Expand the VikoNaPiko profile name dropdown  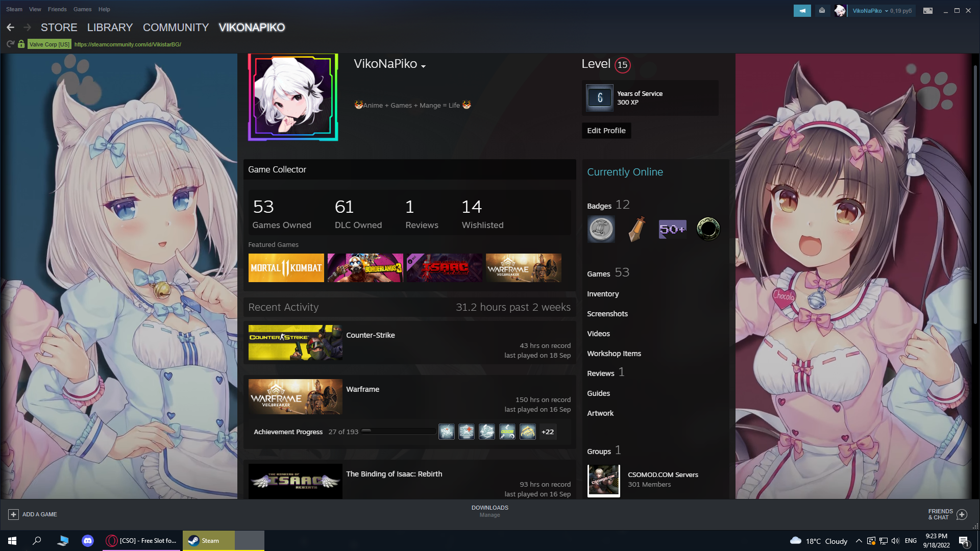tap(423, 66)
